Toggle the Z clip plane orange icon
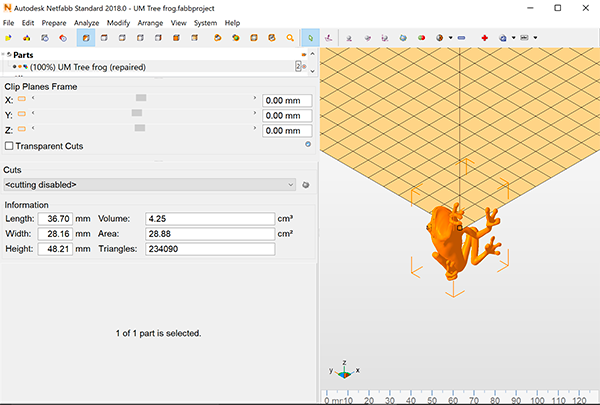 22,129
